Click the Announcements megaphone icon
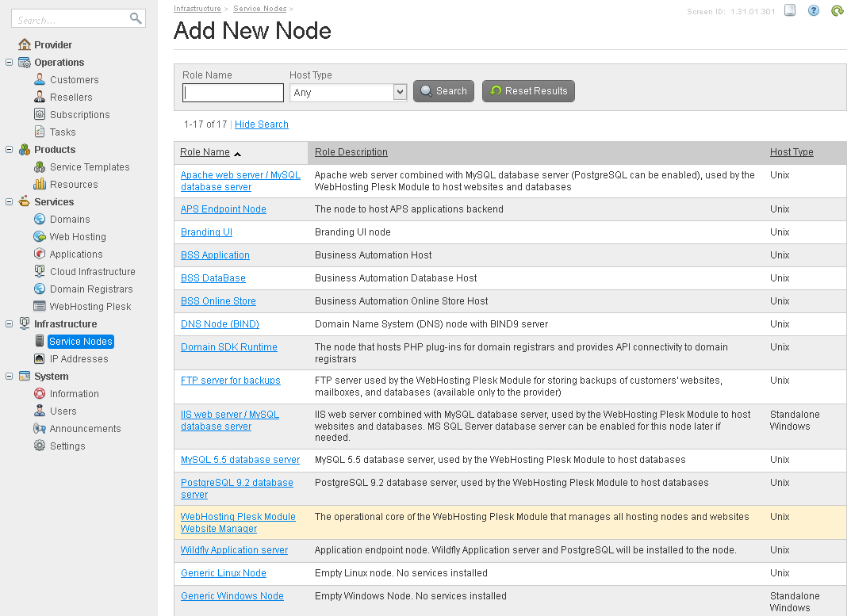Image resolution: width=851 pixels, height=616 pixels. tap(40, 428)
